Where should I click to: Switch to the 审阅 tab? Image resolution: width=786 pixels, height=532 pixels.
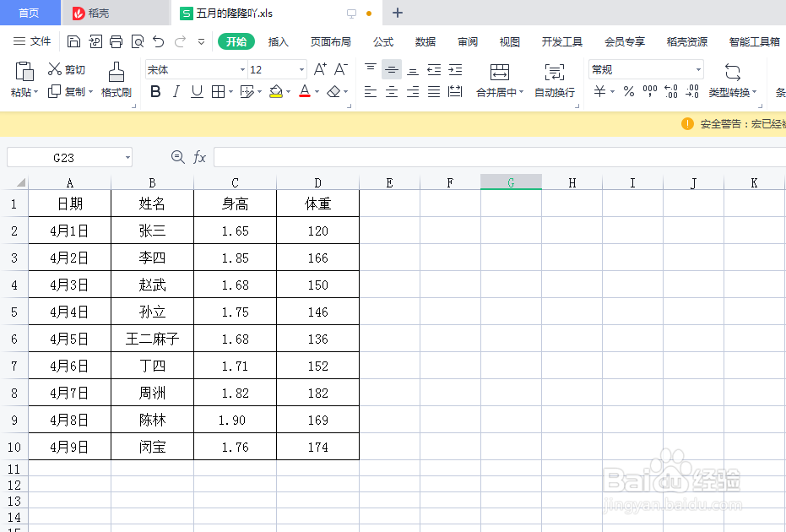pyautogui.click(x=467, y=41)
